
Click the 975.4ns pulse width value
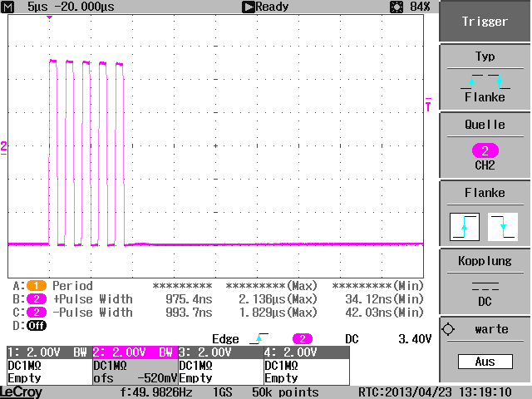189,299
